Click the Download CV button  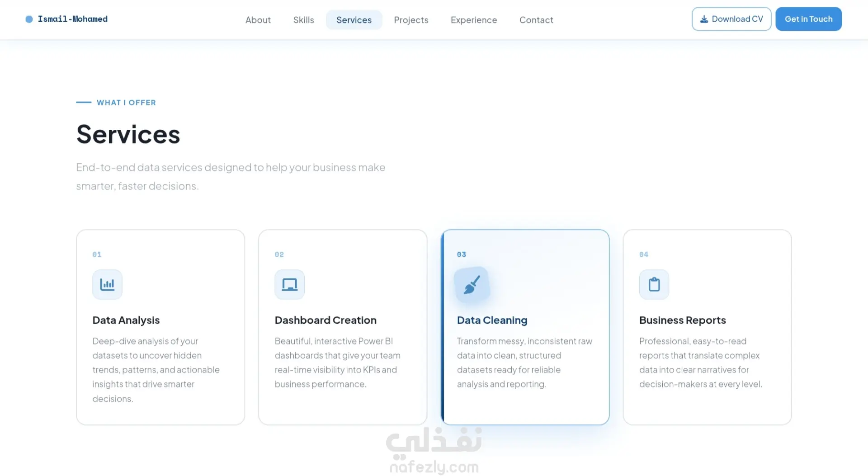pos(731,19)
